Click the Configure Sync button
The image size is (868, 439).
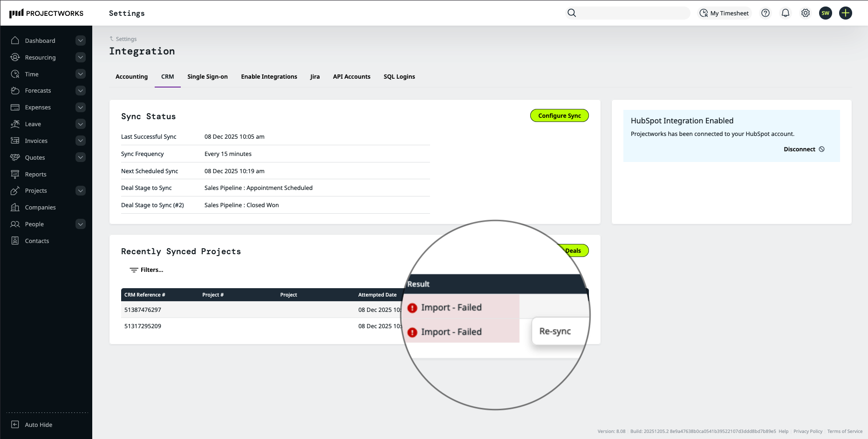click(559, 115)
